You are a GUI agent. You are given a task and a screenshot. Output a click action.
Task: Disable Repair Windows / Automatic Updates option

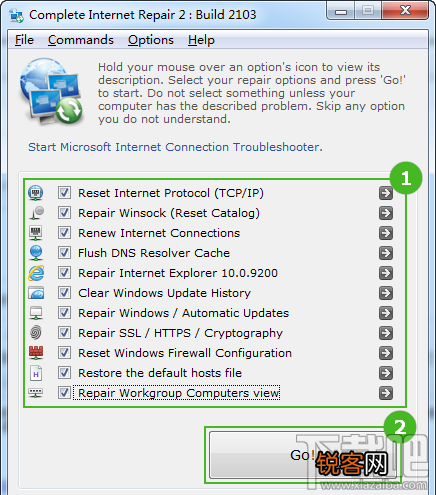coord(64,313)
